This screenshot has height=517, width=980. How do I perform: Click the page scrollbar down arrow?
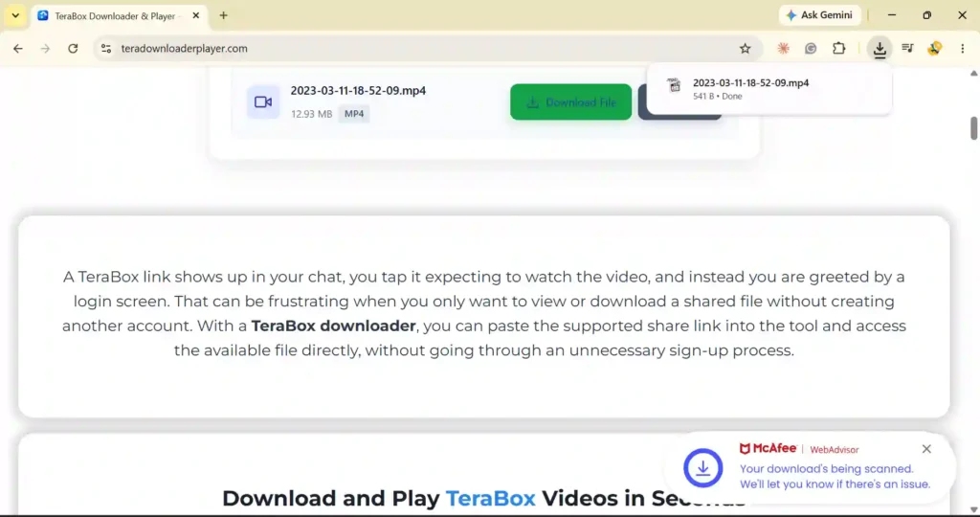973,510
